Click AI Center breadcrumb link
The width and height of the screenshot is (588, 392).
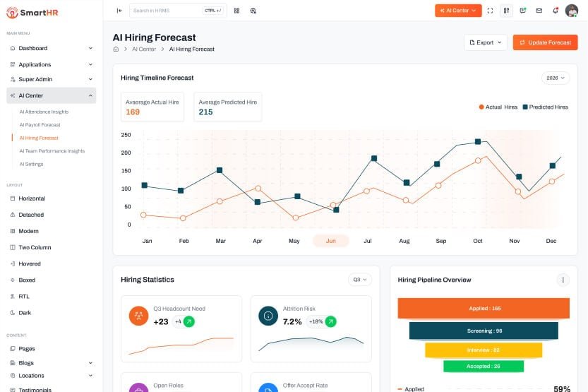144,49
